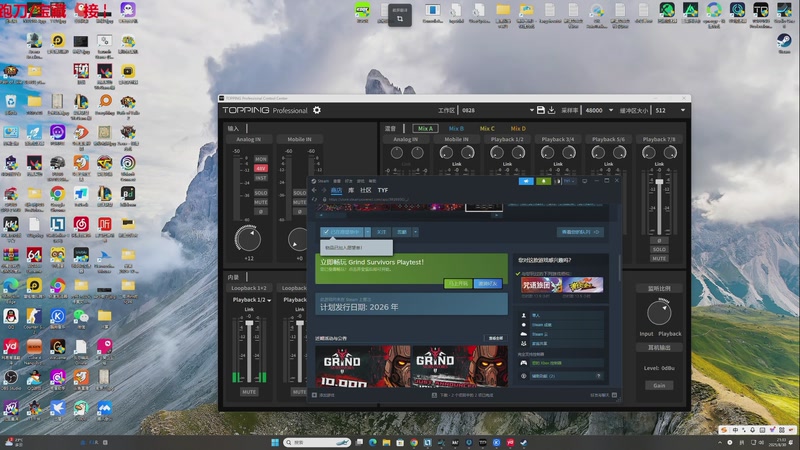Click the Steam back arrow
This screenshot has height=450, width=800.
(314, 190)
